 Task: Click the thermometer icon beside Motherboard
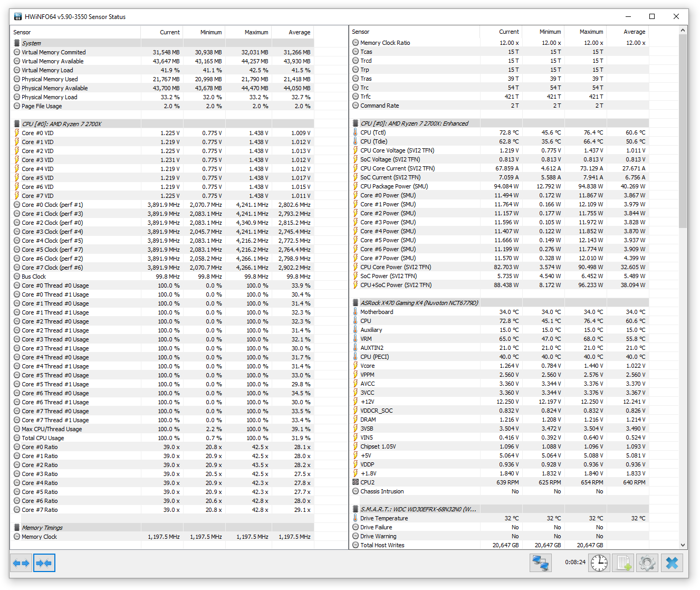point(356,312)
